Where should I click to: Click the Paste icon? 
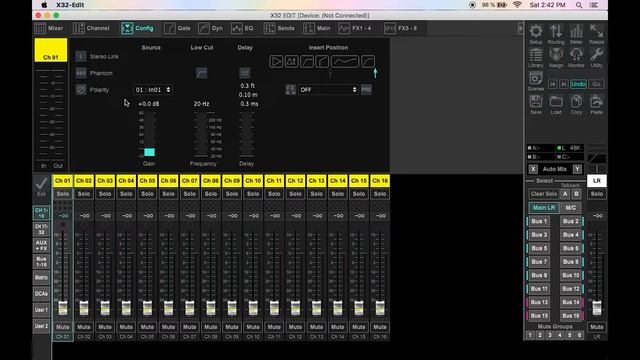coord(596,102)
